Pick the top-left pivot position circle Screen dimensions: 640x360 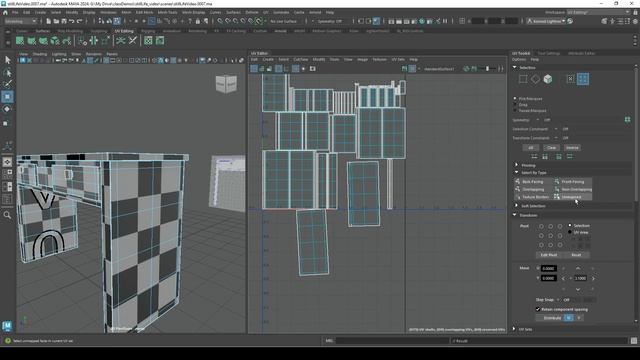(x=541, y=226)
